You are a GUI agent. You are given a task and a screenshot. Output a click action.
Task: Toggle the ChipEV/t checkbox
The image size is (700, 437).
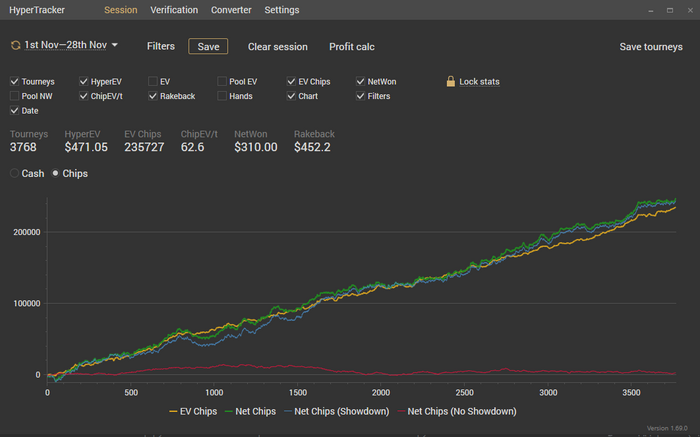(x=83, y=96)
